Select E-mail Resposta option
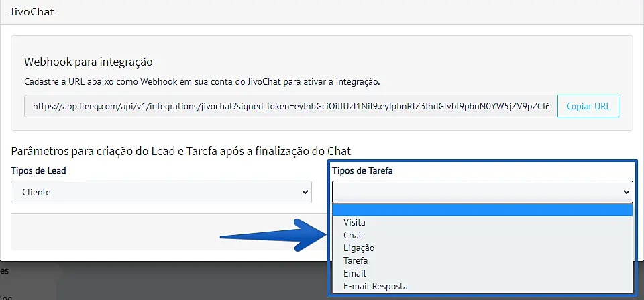Screen dimensions: 644x300 [x=375, y=286]
